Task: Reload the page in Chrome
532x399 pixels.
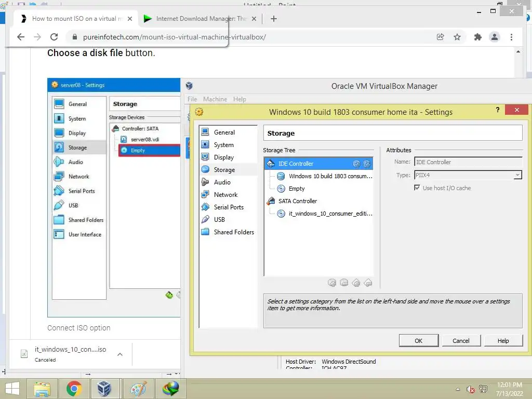Action: click(54, 37)
